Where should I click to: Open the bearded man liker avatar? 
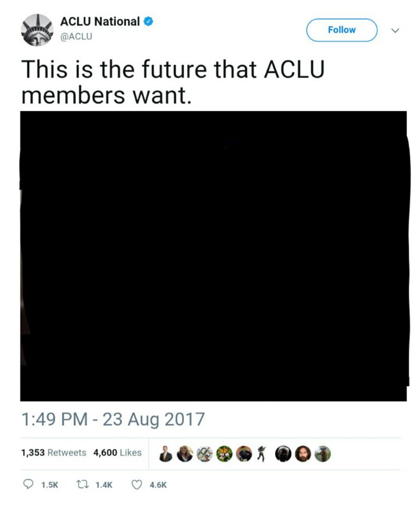pos(303,454)
